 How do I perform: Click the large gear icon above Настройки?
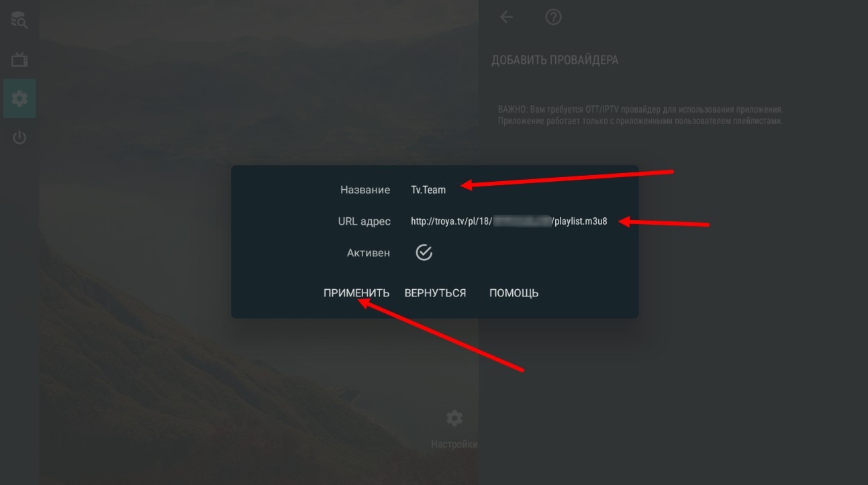click(454, 419)
